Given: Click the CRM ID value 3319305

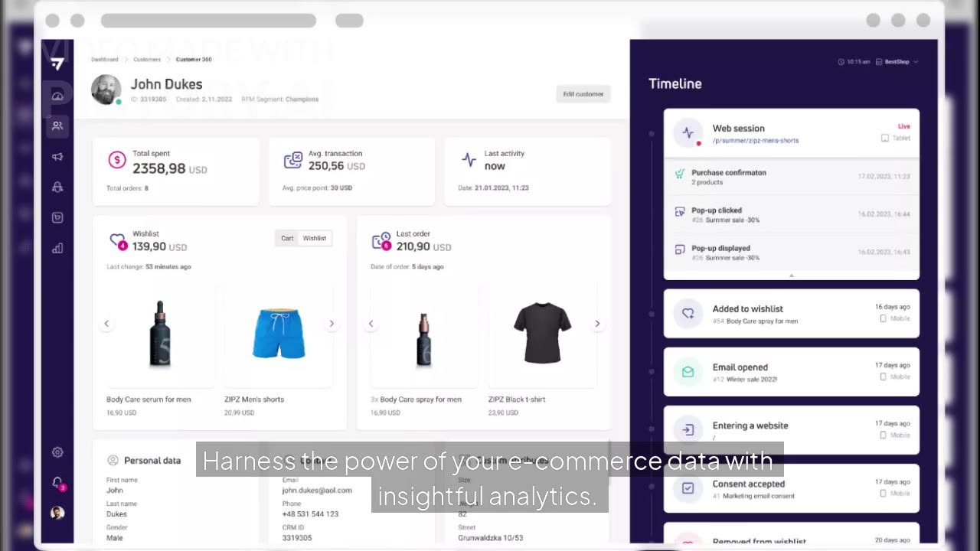Looking at the screenshot, I should (x=297, y=538).
